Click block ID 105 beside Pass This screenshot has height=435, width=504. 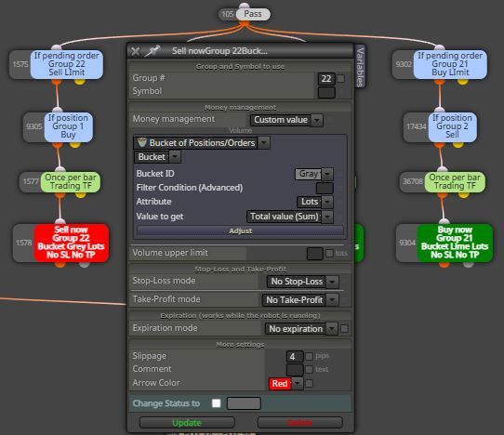tap(228, 14)
